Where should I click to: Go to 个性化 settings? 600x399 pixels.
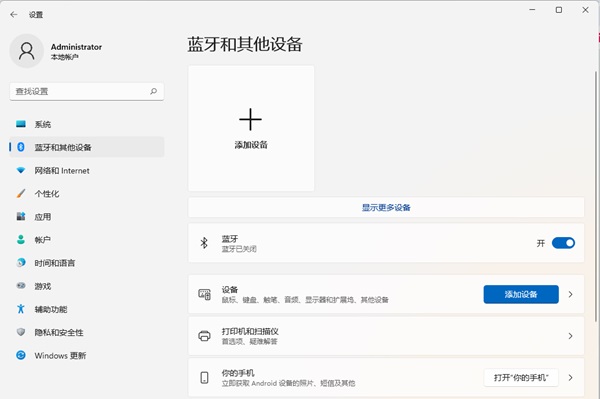(x=87, y=193)
